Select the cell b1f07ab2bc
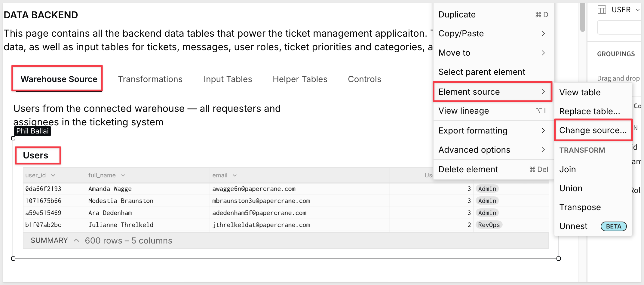Viewport: 644px width, 285px height. pyautogui.click(x=43, y=225)
